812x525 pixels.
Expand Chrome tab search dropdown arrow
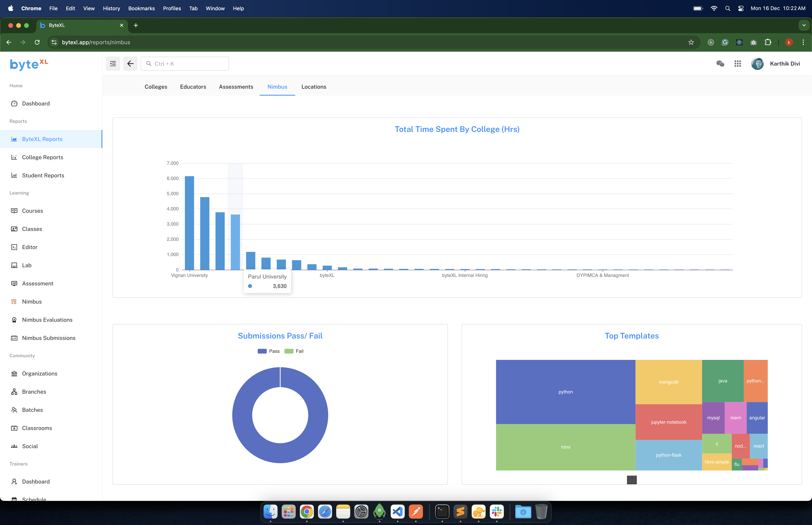[x=804, y=25]
